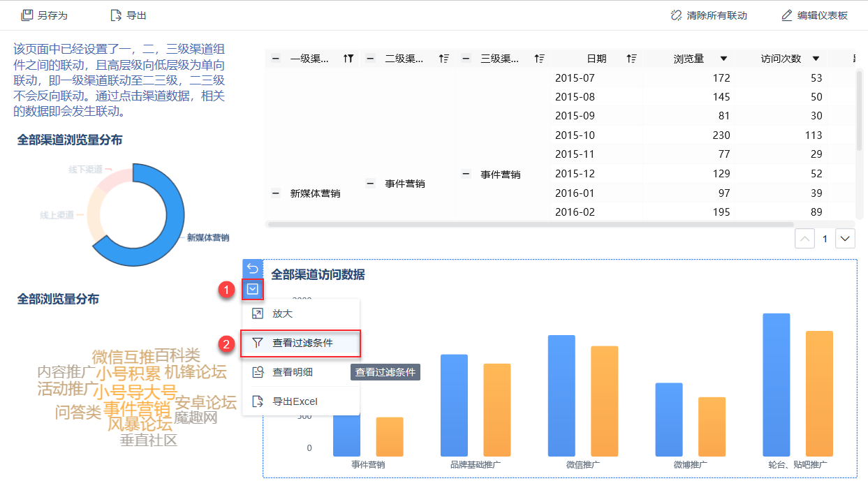Click the 全部浏览量分布 heading

58,299
